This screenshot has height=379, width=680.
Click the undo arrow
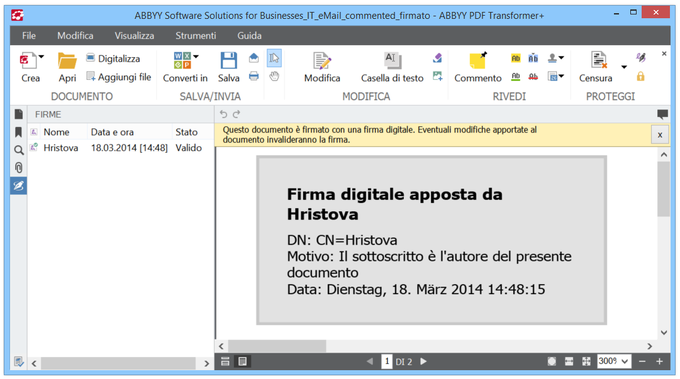(223, 114)
